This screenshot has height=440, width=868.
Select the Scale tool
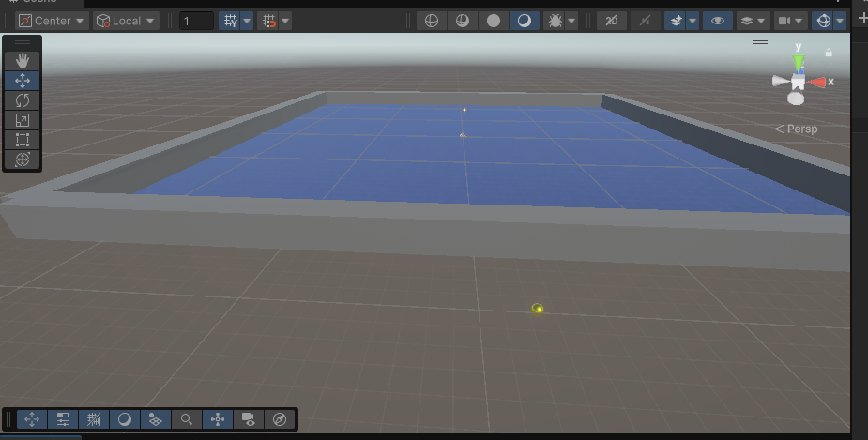[23, 120]
